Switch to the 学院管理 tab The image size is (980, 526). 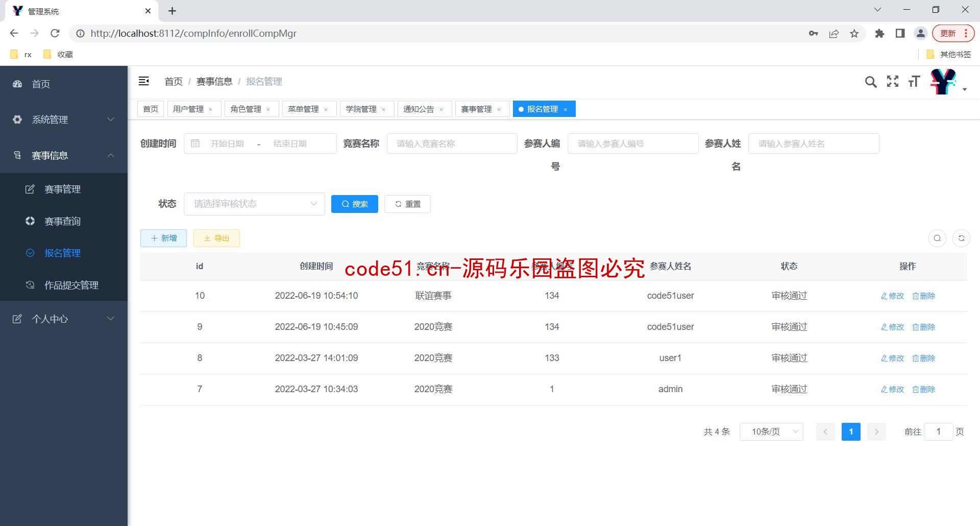[x=361, y=109]
